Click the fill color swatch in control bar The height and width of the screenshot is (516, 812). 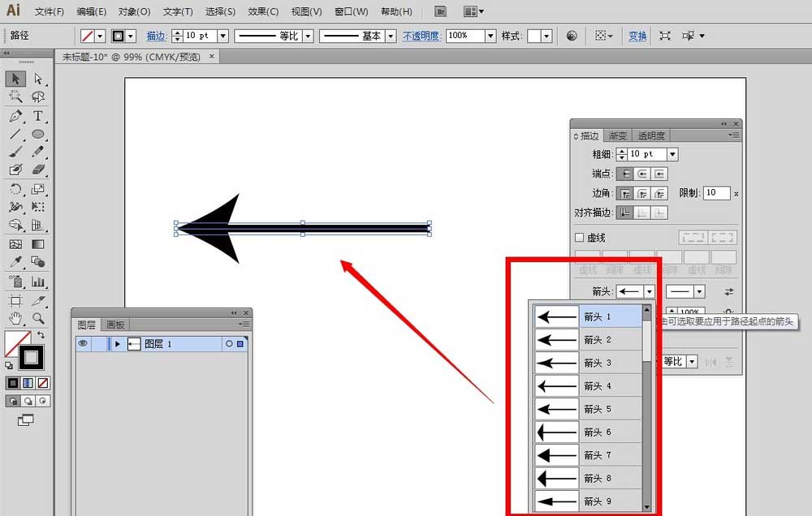coord(88,36)
